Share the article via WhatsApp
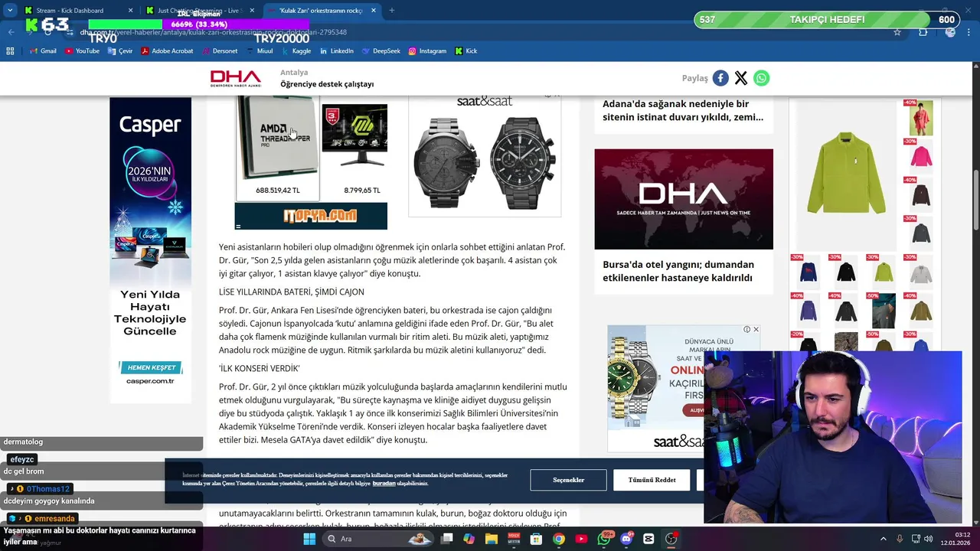The height and width of the screenshot is (551, 980). click(761, 78)
